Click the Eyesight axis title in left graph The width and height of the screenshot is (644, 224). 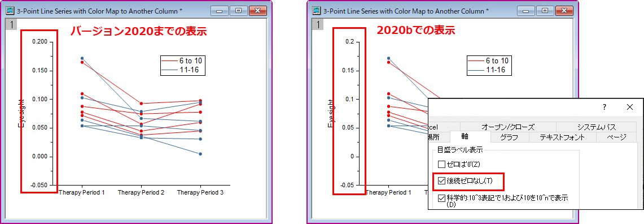[x=22, y=113]
